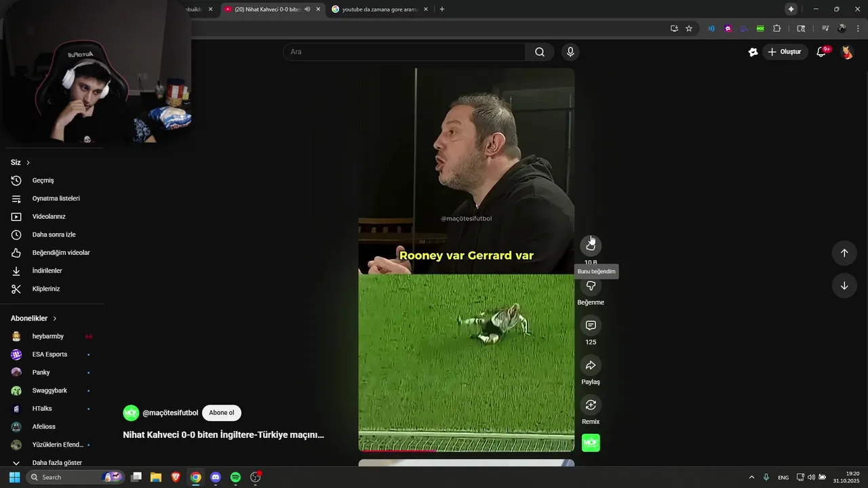868x488 pixels.
Task: Open Spotify from the taskbar
Action: [x=235, y=477]
